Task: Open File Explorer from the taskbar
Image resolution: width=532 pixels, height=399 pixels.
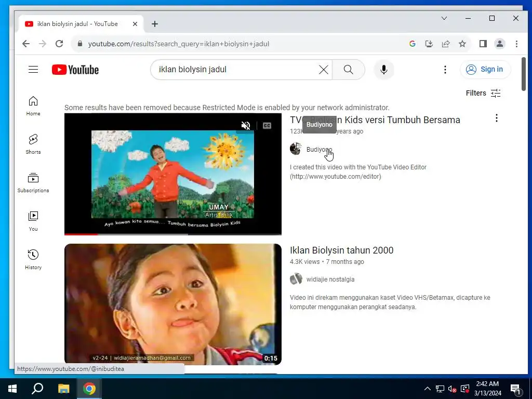Action: 63,389
